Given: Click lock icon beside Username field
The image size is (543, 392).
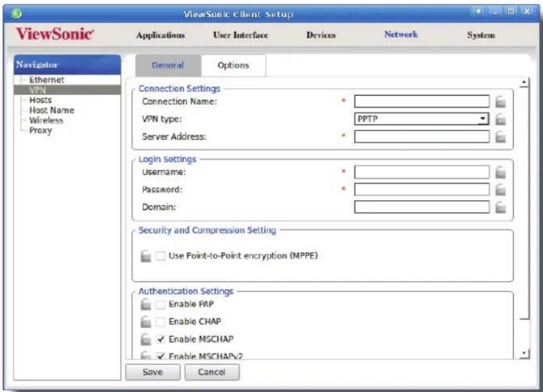Looking at the screenshot, I should pyautogui.click(x=500, y=172).
